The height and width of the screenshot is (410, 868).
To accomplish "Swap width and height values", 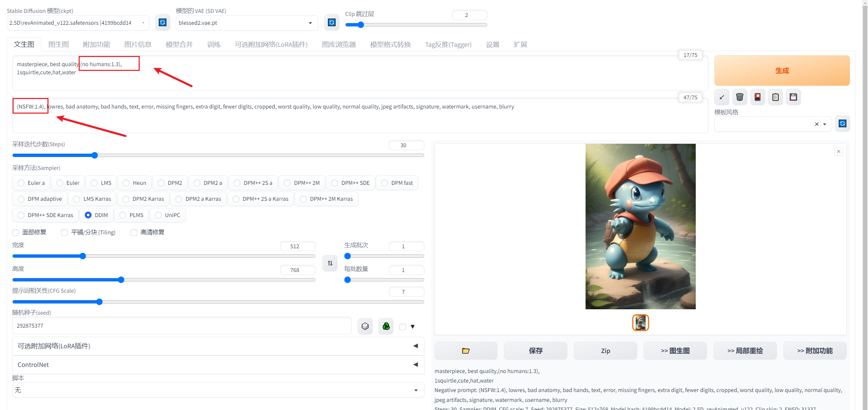I will [330, 263].
